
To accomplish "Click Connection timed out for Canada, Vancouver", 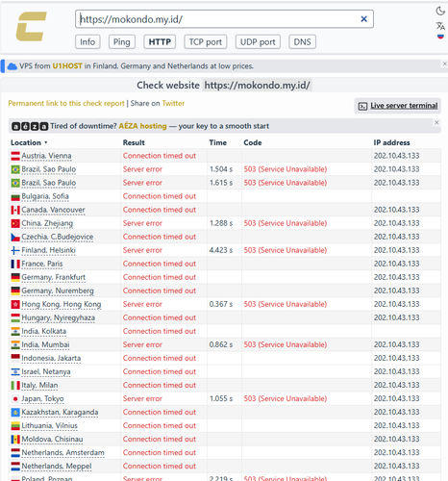I will point(160,210).
